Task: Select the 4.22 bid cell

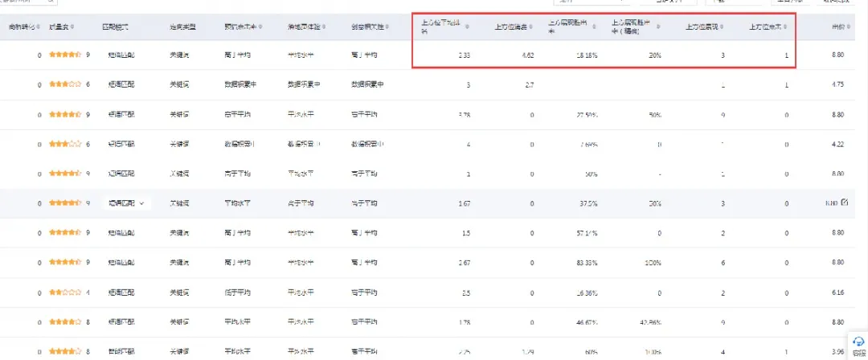Action: 837,144
